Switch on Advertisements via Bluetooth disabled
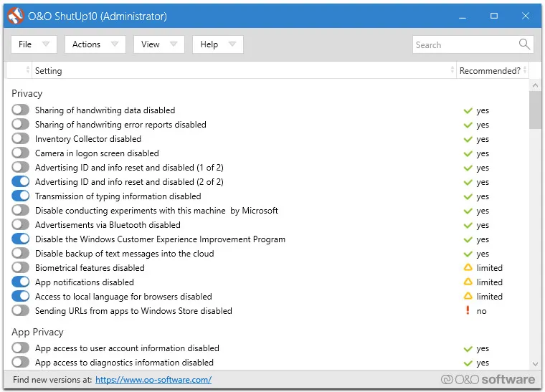Viewport: 545px width, 392px height. coord(21,225)
